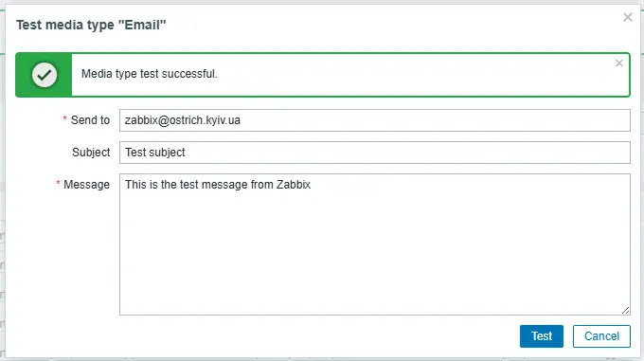Viewport: 644px width, 361px height.
Task: Focus the Send to email field
Action: [x=375, y=120]
